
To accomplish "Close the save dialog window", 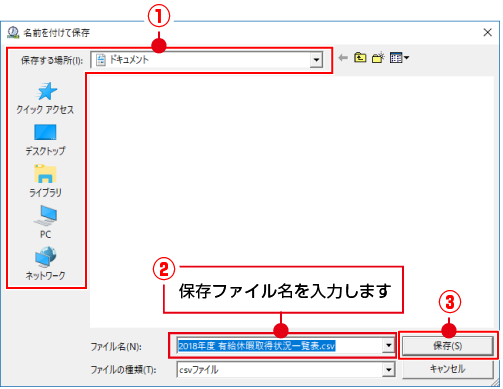I will 488,32.
